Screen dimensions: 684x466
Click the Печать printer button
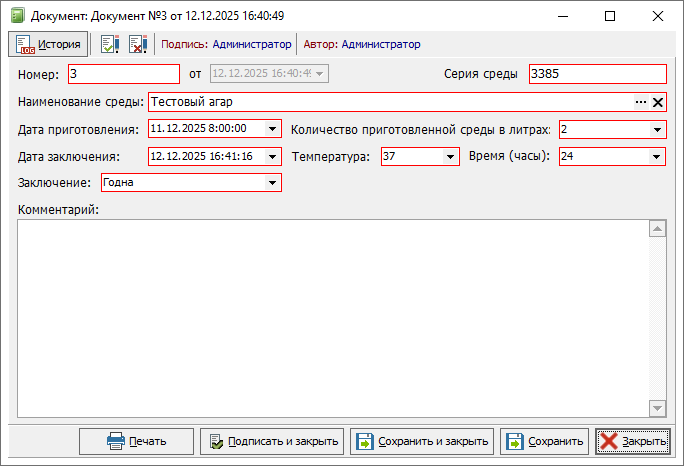click(x=137, y=441)
